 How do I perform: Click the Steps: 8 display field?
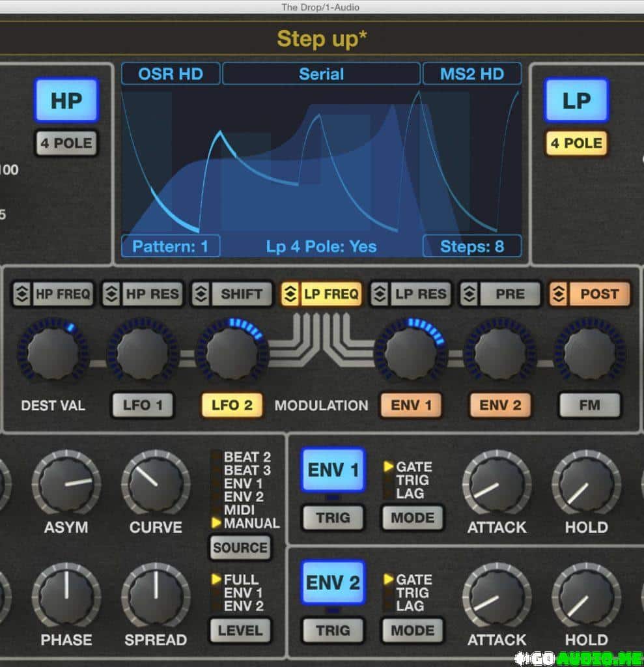[473, 246]
